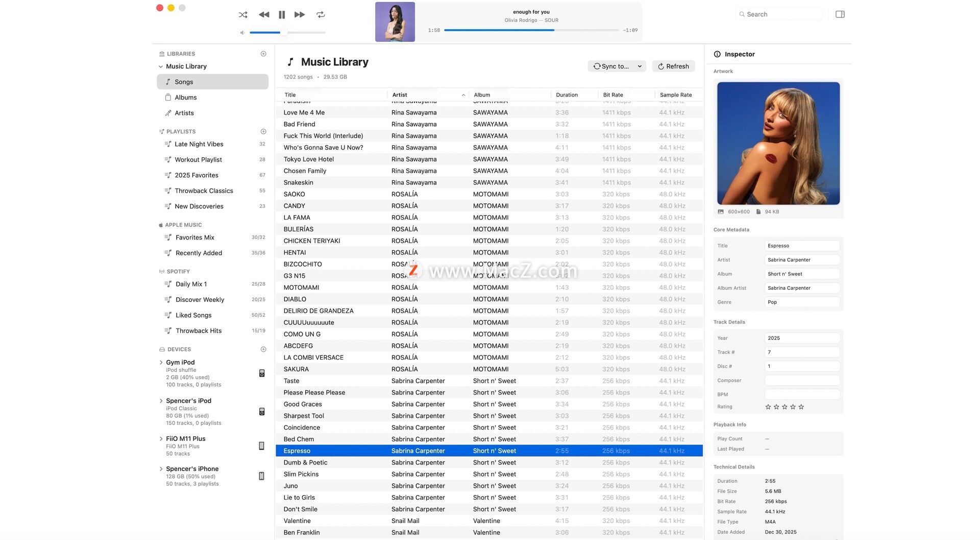Open the Sync to dropdown

pyautogui.click(x=617, y=66)
